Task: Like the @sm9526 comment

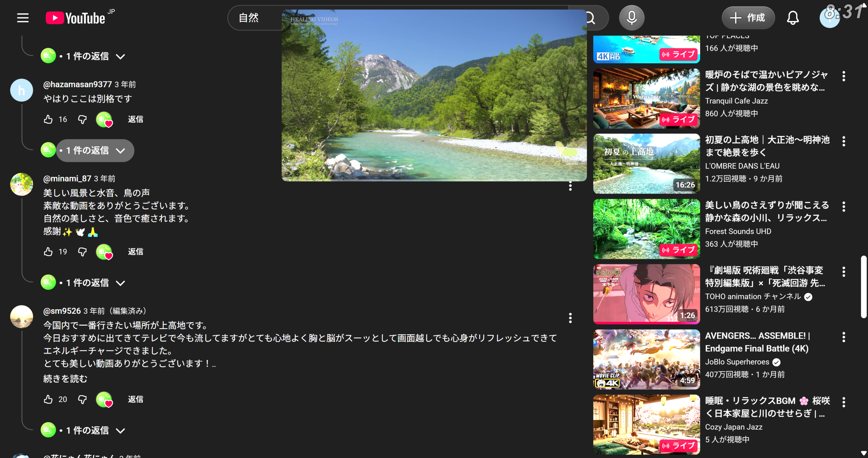Action: (x=48, y=399)
